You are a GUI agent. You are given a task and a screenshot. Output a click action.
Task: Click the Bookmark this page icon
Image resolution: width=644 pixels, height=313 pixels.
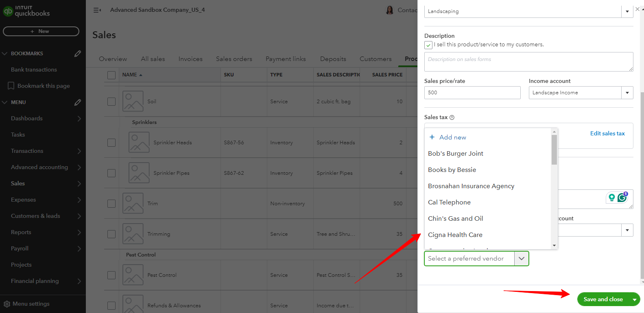[x=11, y=86]
